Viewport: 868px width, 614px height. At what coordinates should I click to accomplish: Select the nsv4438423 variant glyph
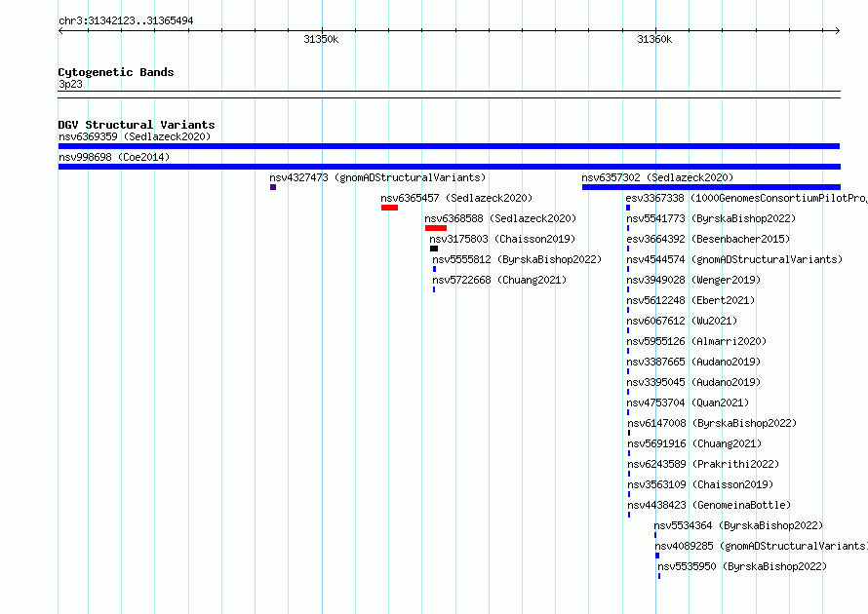[x=629, y=515]
